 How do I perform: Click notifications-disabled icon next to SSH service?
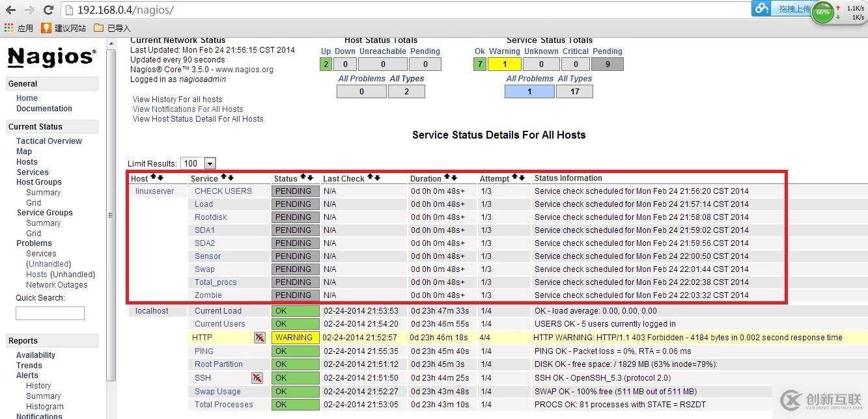pyautogui.click(x=257, y=378)
